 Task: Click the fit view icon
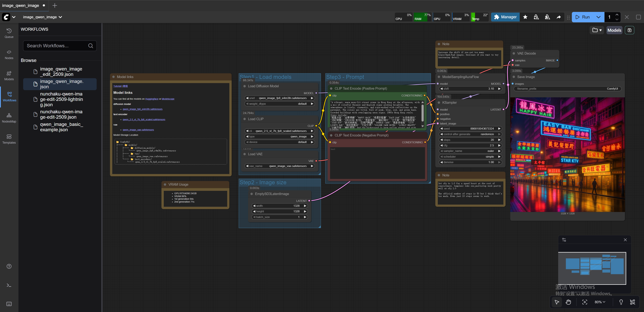(584, 302)
